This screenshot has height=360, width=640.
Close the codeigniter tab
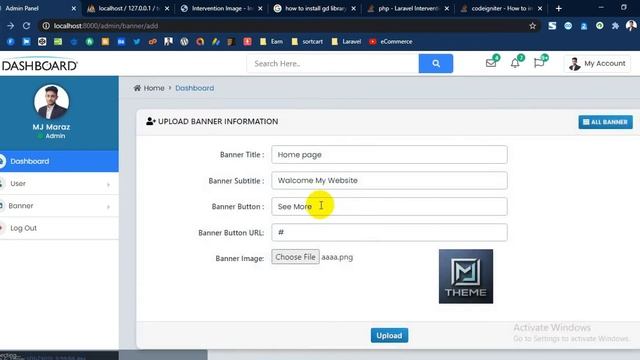click(x=540, y=9)
